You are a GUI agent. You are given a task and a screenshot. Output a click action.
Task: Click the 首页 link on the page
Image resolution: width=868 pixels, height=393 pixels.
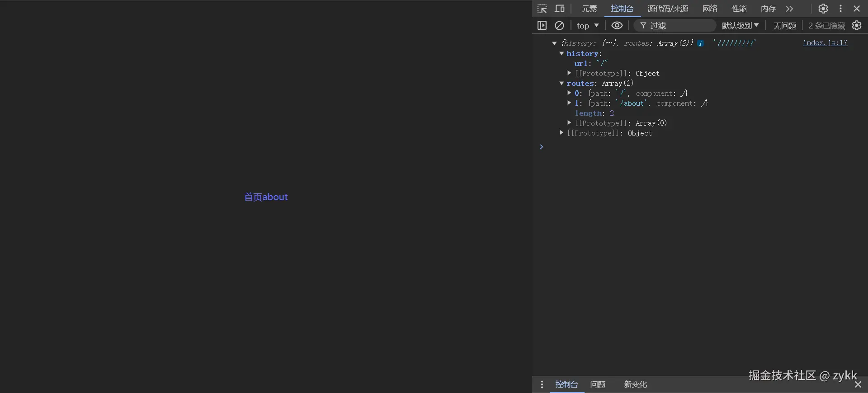[x=253, y=197]
